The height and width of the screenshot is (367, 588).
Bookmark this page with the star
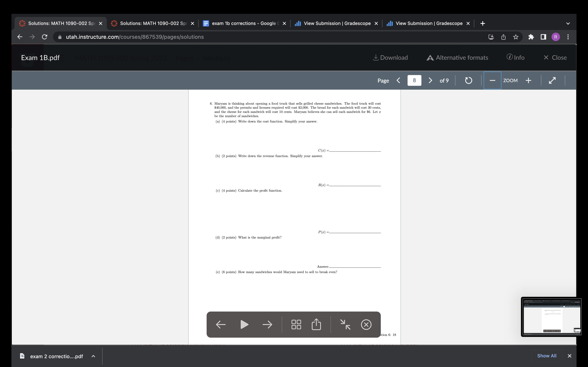point(515,37)
